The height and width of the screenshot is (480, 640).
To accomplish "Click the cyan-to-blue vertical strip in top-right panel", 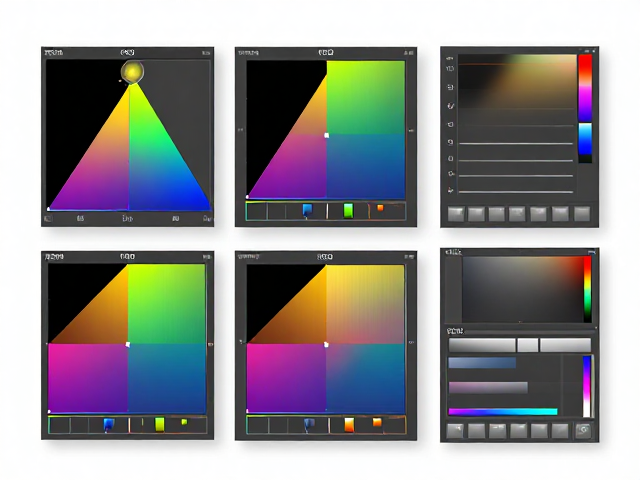I will [585, 139].
